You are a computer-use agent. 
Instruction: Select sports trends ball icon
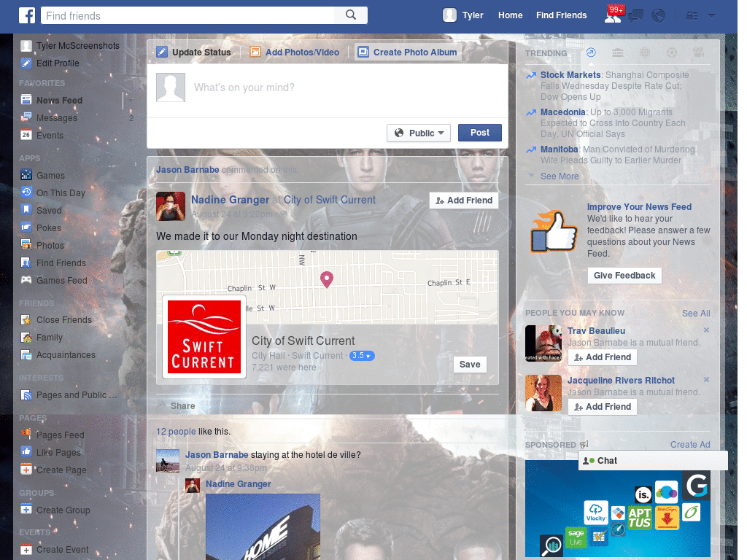pyautogui.click(x=672, y=52)
